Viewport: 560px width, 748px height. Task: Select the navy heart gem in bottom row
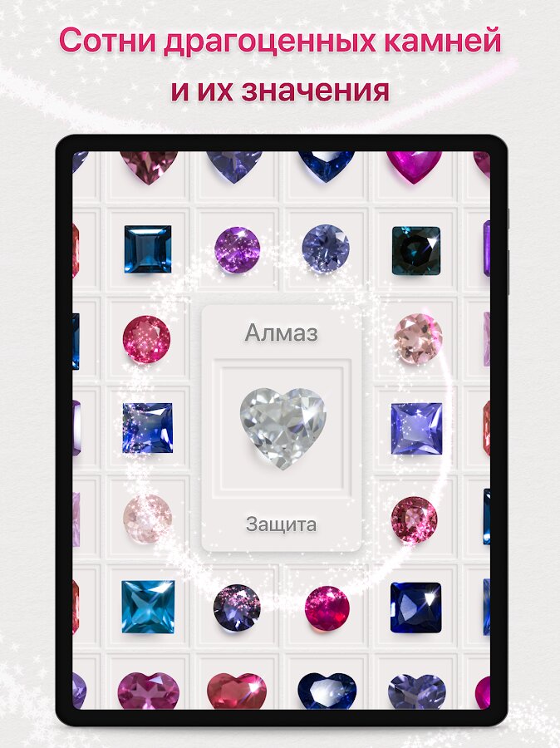click(327, 691)
